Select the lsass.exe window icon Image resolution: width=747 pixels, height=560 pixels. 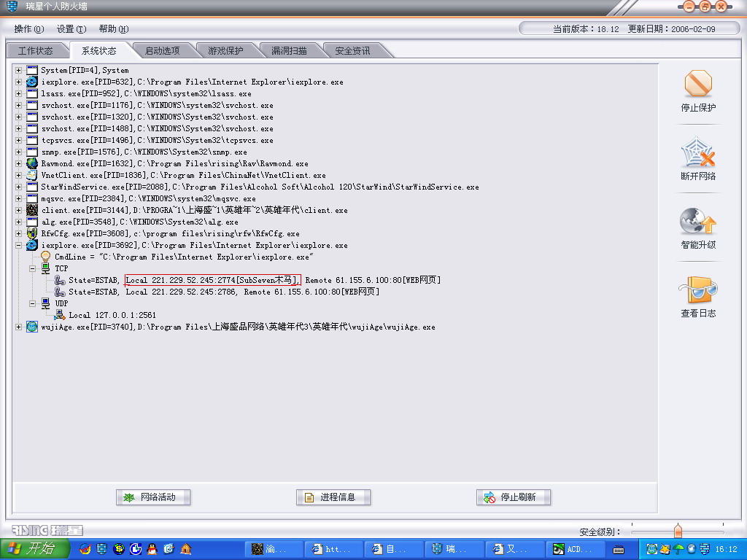coord(32,93)
